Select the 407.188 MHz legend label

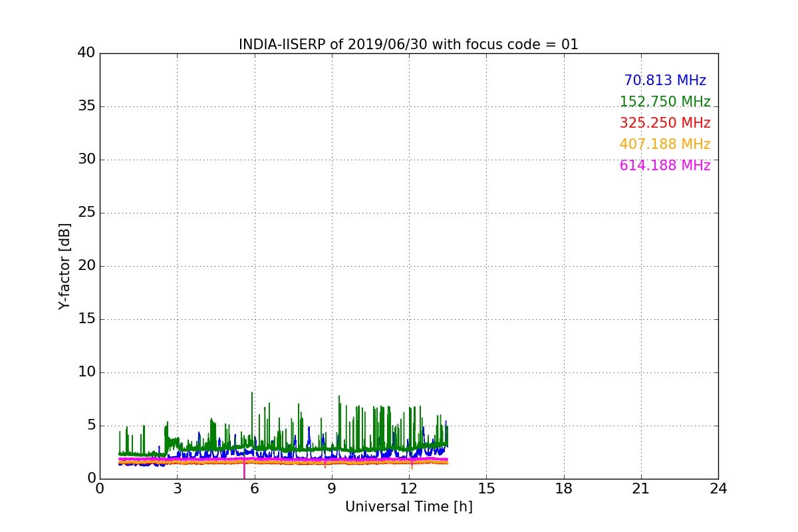pyautogui.click(x=665, y=144)
